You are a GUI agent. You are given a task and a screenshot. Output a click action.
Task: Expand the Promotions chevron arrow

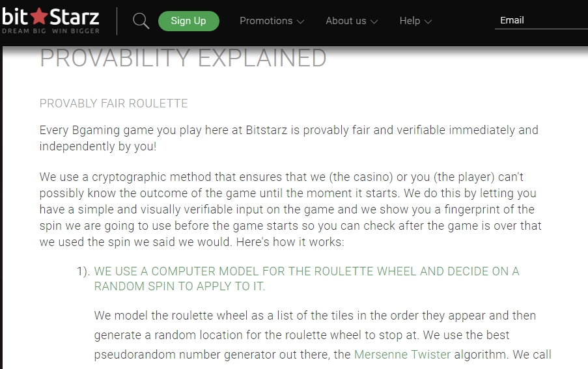pyautogui.click(x=300, y=21)
